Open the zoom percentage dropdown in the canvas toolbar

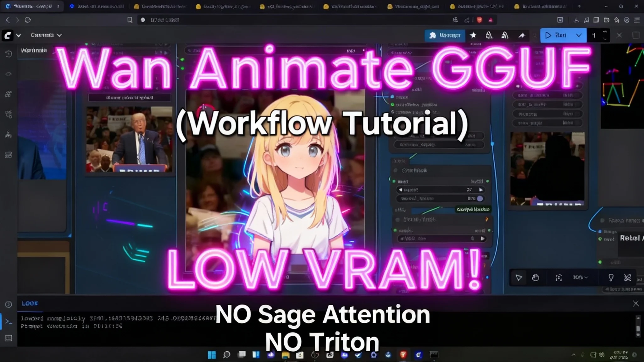(580, 277)
